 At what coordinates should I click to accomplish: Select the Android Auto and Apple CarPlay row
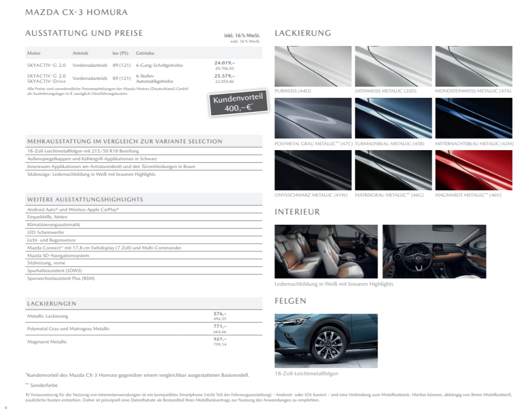click(144, 210)
